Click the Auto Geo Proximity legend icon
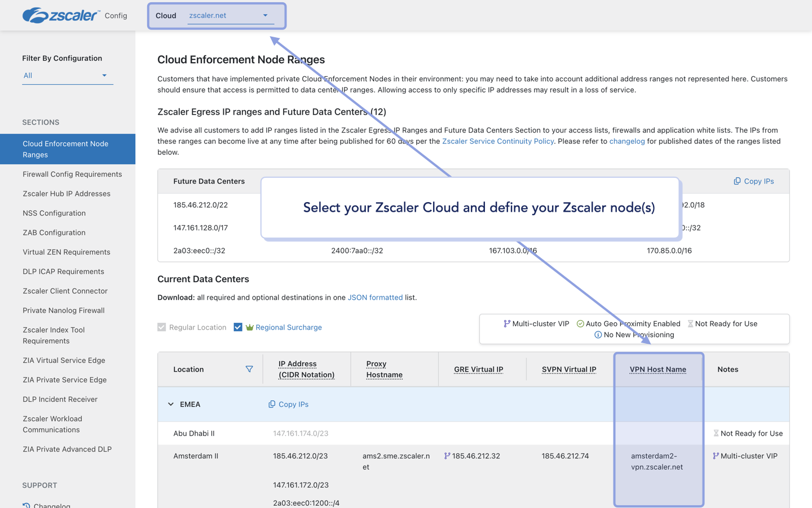This screenshot has height=508, width=812. (580, 323)
